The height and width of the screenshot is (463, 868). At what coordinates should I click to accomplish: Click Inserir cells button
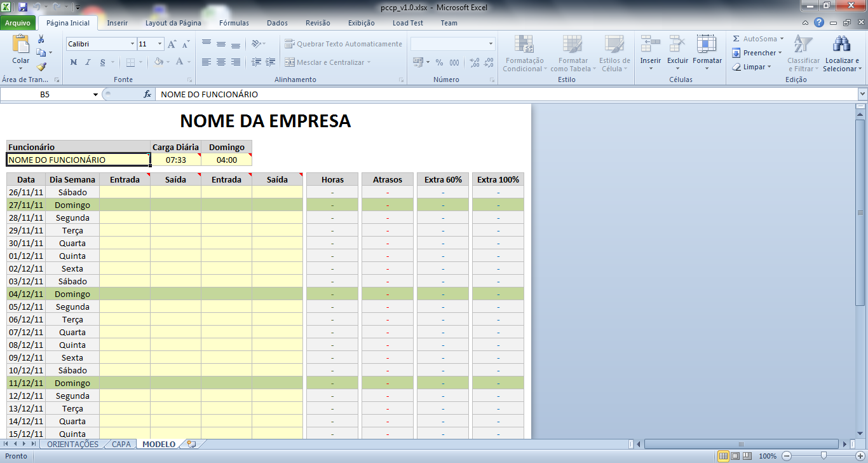click(650, 53)
